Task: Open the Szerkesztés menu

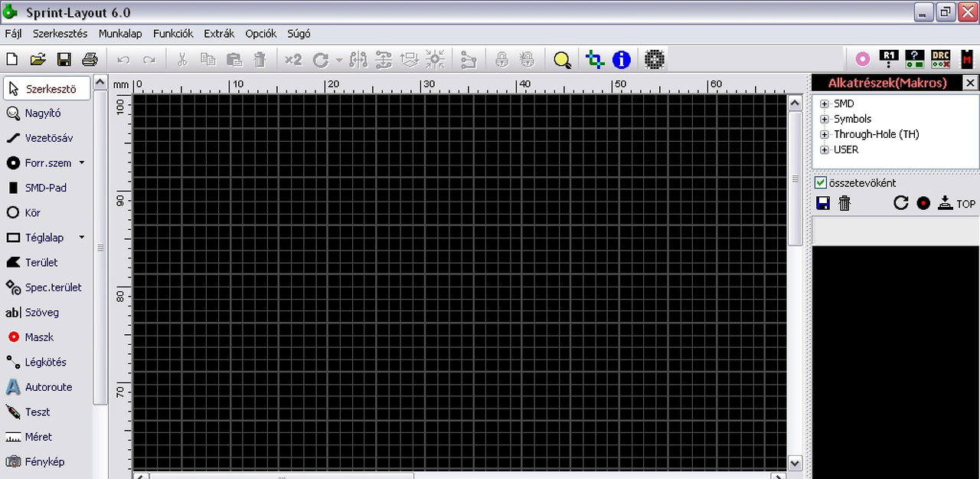Action: [x=59, y=34]
